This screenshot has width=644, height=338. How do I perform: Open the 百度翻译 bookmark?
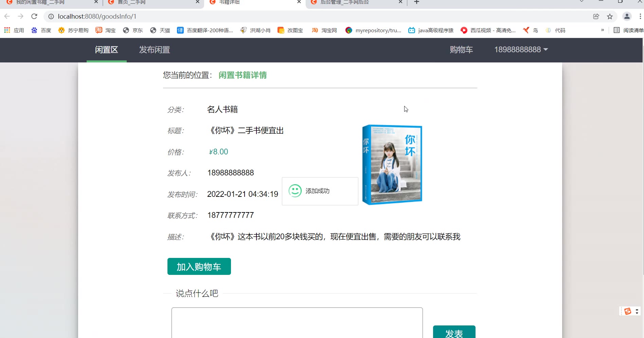click(205, 30)
